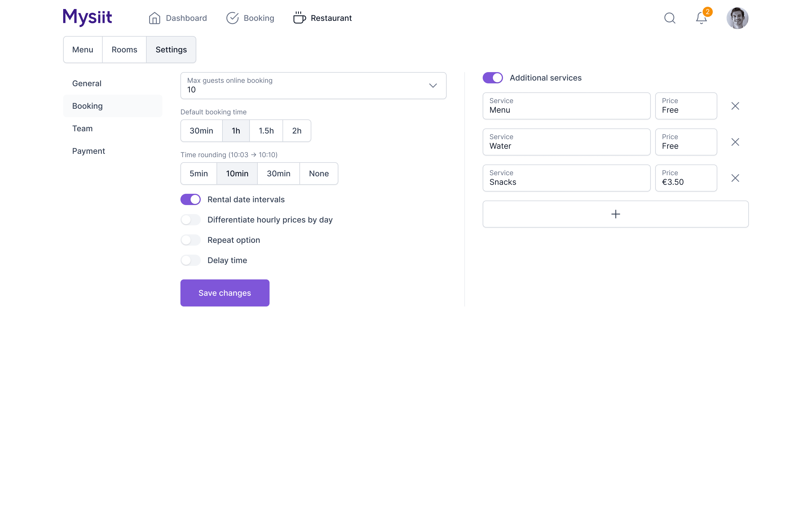The width and height of the screenshot is (812, 507).
Task: Add a new service with plus button
Action: click(x=615, y=214)
